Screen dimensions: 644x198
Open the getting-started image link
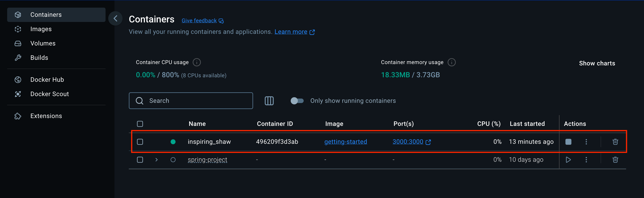tap(346, 142)
